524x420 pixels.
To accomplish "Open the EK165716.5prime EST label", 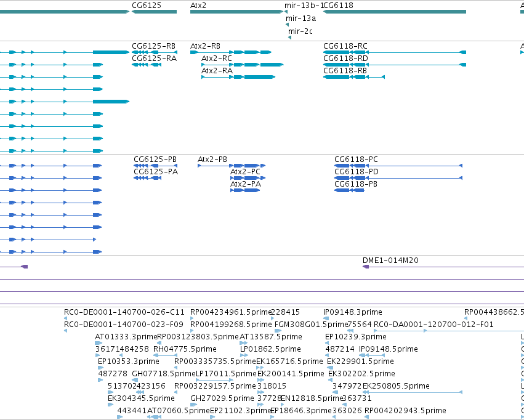I will (x=289, y=361).
